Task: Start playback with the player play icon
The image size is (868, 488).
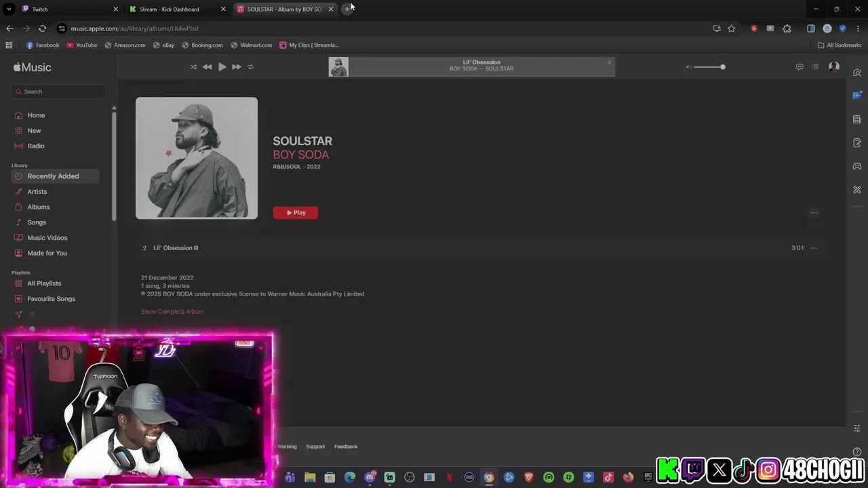Action: pyautogui.click(x=222, y=67)
